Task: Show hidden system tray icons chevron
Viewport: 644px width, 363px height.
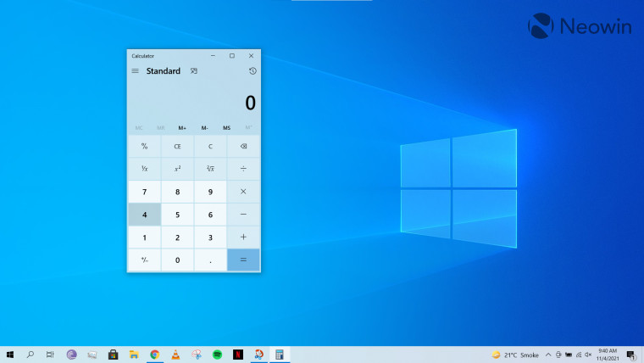Action: (x=548, y=355)
